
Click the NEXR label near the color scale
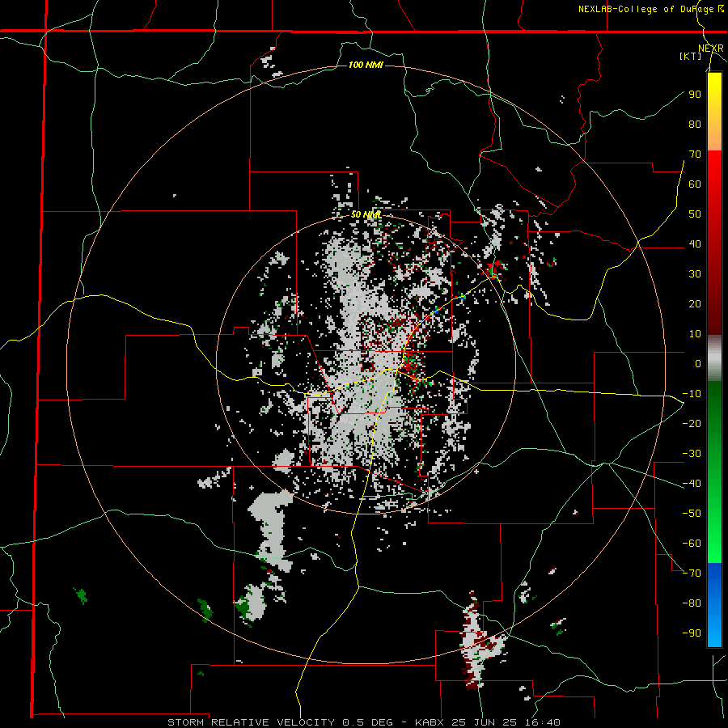[710, 49]
